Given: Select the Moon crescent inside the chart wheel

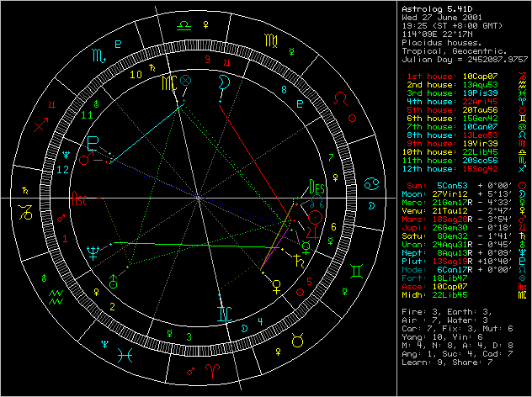Looking at the screenshot, I should pos(223,82).
